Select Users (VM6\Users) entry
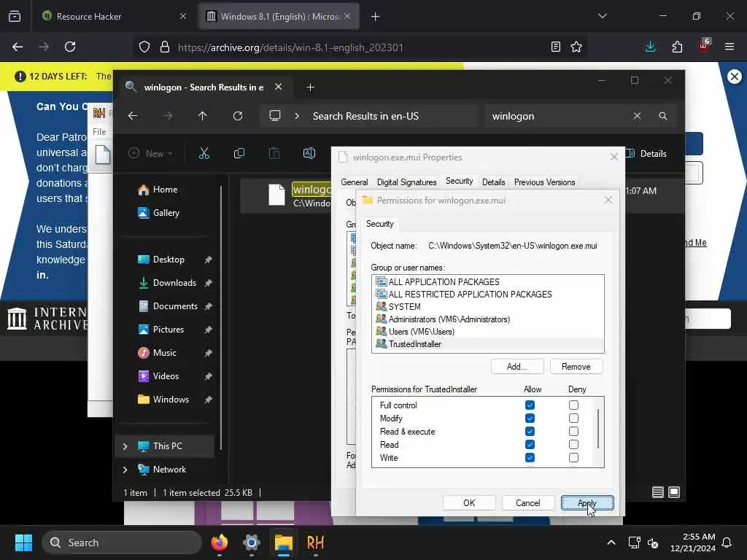Viewport: 747px width, 560px height. tap(488, 332)
